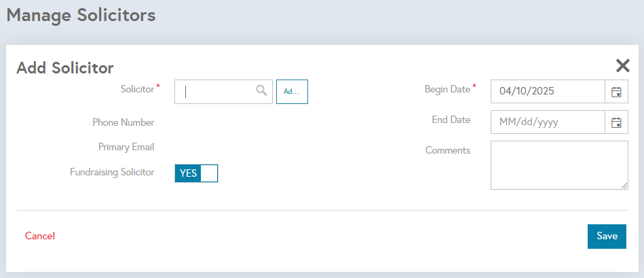The width and height of the screenshot is (644, 278).
Task: Click the Comments box resize grip corner
Action: [x=624, y=186]
